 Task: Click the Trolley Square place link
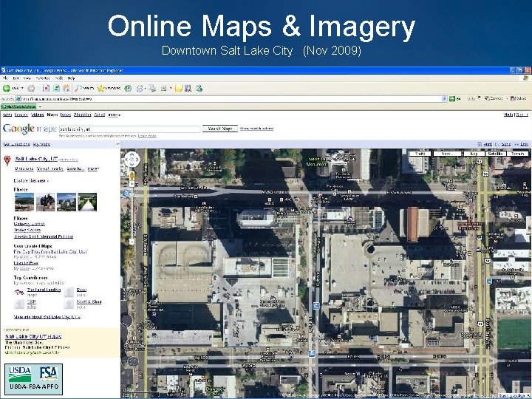(27, 230)
